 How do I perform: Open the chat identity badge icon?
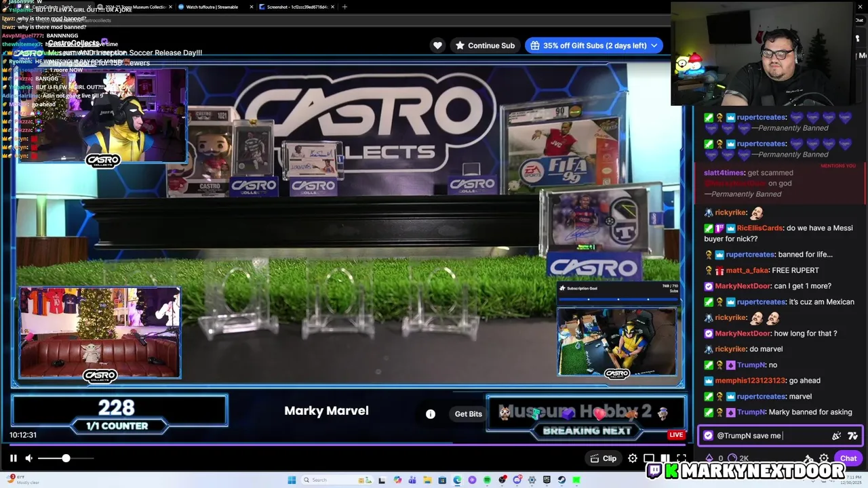tap(708, 436)
